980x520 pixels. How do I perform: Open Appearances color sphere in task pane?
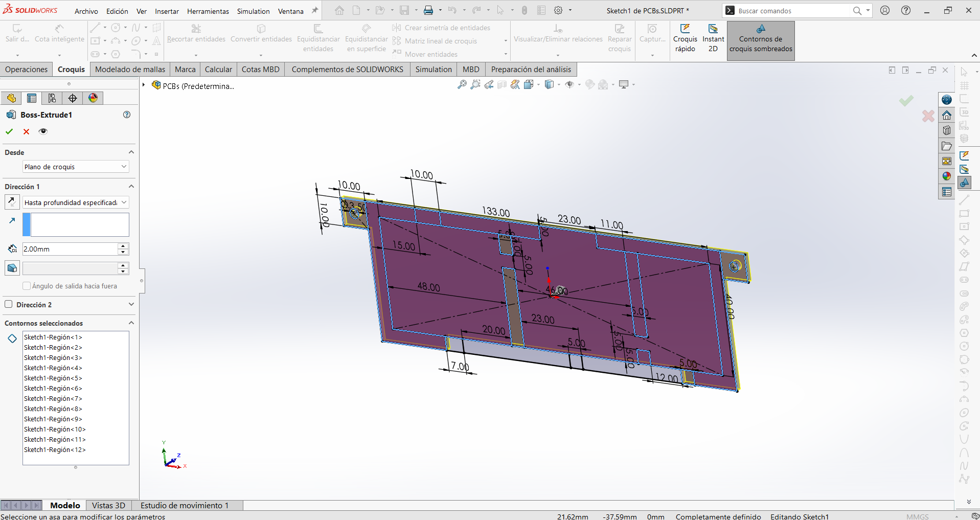click(x=947, y=176)
